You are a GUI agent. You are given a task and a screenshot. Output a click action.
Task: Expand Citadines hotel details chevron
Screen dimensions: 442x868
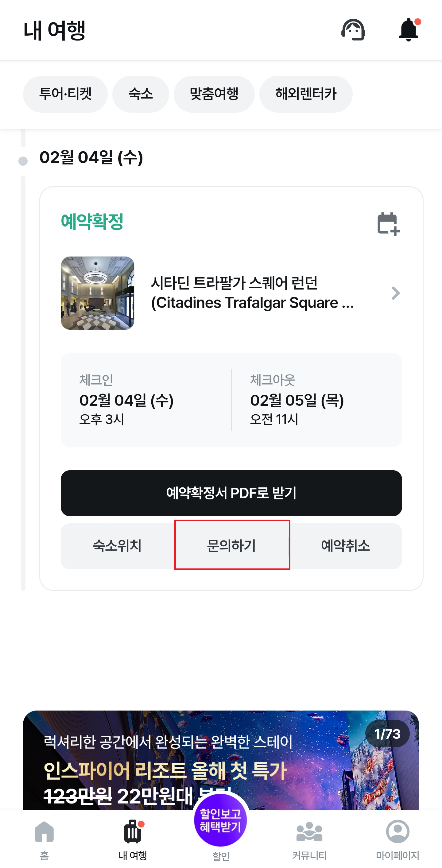point(396,293)
